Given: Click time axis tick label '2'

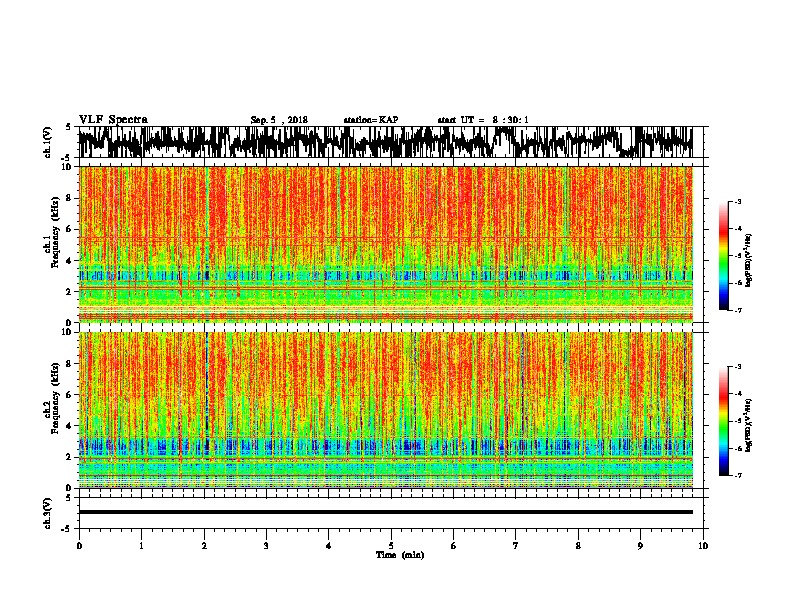Looking at the screenshot, I should coord(204,546).
